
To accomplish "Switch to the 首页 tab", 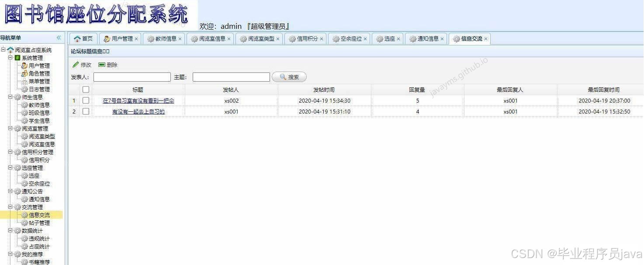I will click(83, 39).
